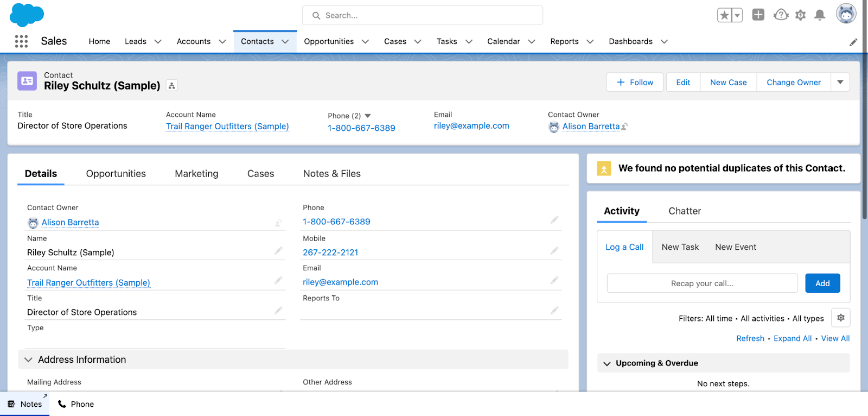Screen dimensions: 868x416
Task: Open more actions dropdown beside Change Owner
Action: 840,83
